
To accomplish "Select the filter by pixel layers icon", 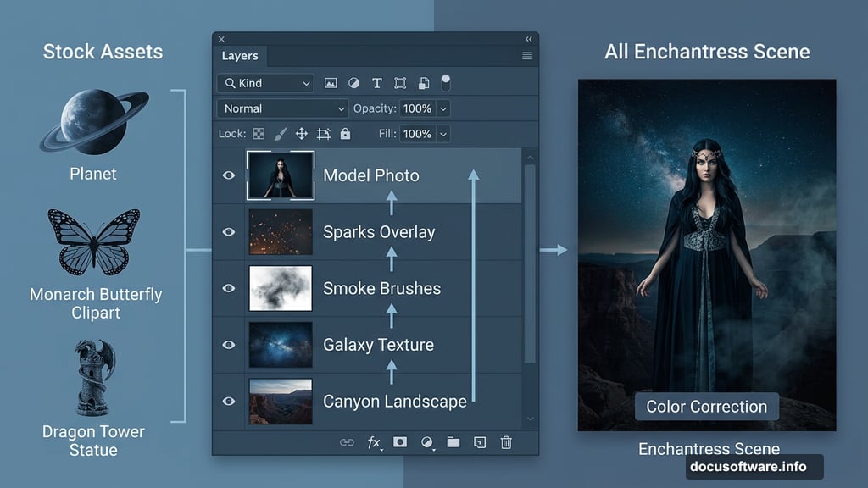I will pyautogui.click(x=331, y=82).
